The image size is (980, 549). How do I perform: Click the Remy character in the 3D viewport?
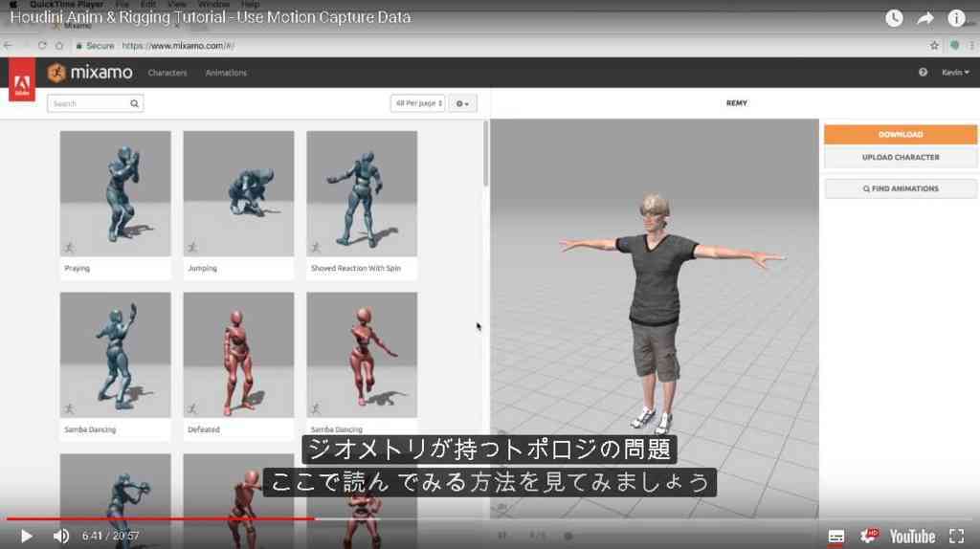[657, 313]
